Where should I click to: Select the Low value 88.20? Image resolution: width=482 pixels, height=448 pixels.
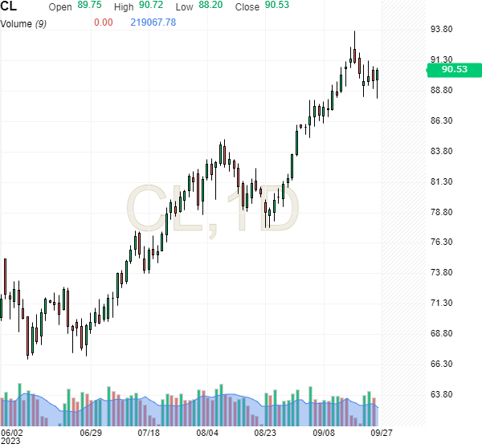(210, 6)
